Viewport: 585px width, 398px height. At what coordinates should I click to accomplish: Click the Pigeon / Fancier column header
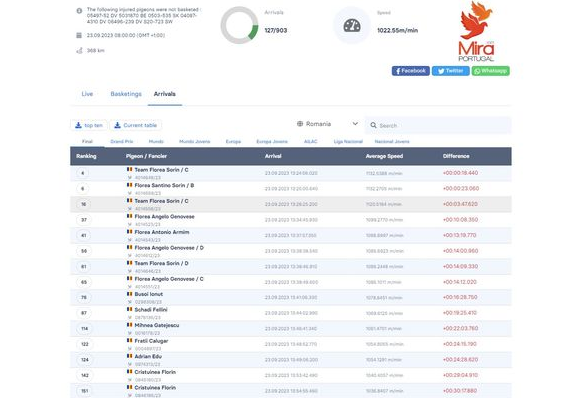click(146, 156)
